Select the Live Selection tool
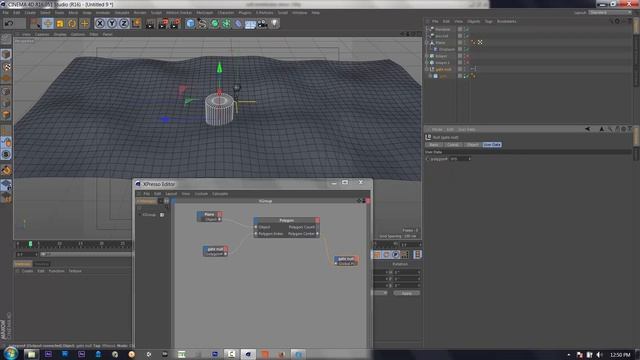 click(36, 24)
